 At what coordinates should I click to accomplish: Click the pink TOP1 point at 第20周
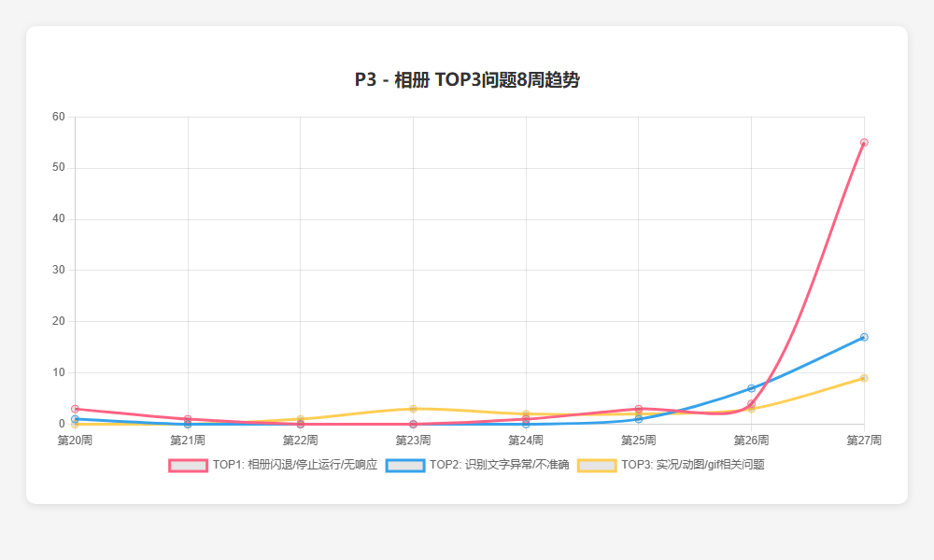click(75, 409)
